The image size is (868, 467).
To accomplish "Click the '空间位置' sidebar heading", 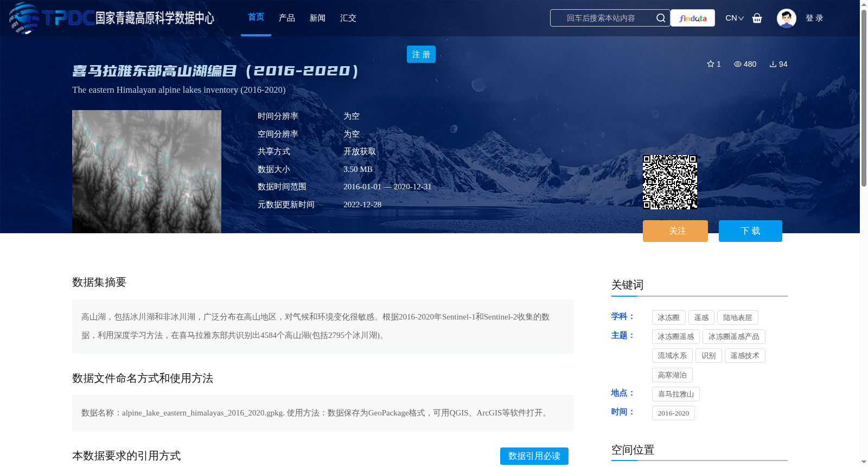I will coord(633,450).
